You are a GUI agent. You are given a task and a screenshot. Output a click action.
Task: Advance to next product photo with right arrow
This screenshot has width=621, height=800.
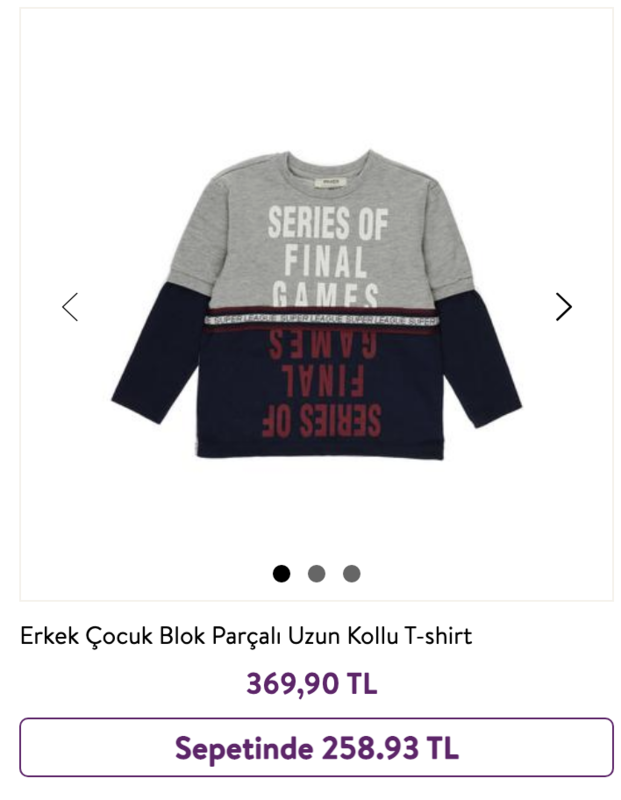563,307
